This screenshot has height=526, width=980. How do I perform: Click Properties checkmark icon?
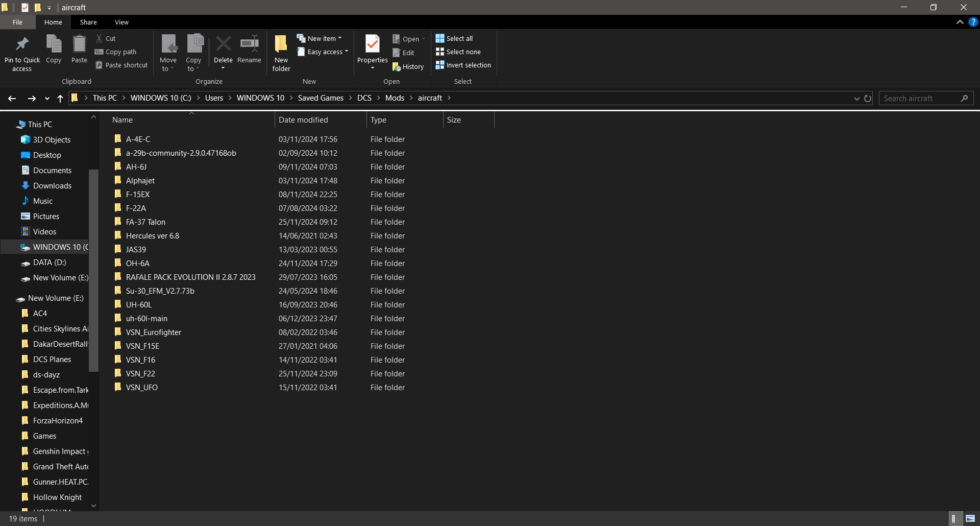[x=373, y=44]
